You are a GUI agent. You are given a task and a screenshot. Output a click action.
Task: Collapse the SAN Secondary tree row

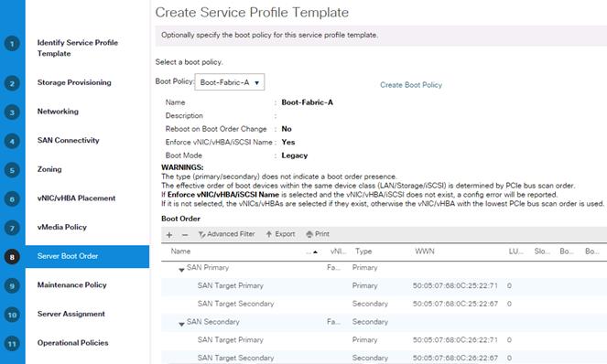coord(181,324)
